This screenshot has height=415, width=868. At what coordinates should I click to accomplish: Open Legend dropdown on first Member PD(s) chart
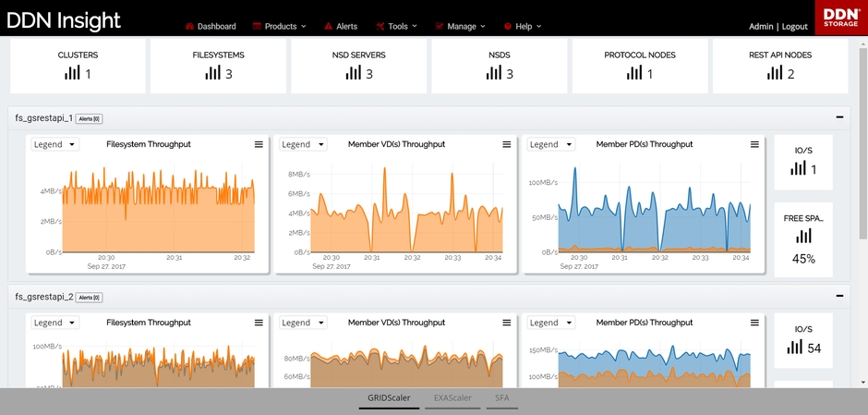coord(550,144)
